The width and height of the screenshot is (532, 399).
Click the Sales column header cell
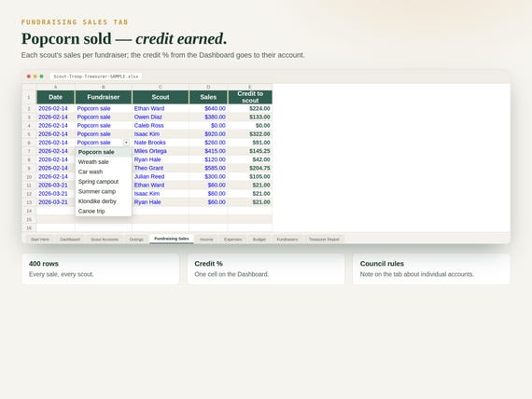click(x=208, y=97)
